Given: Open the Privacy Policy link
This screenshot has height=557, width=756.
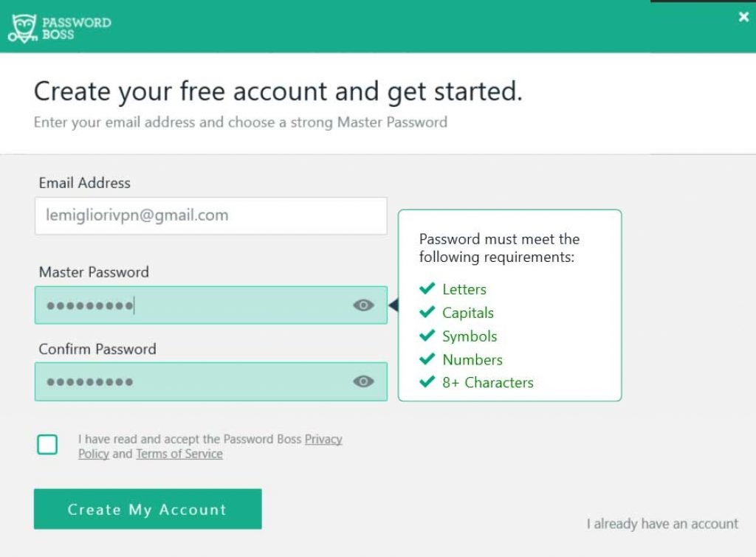Looking at the screenshot, I should point(323,439).
